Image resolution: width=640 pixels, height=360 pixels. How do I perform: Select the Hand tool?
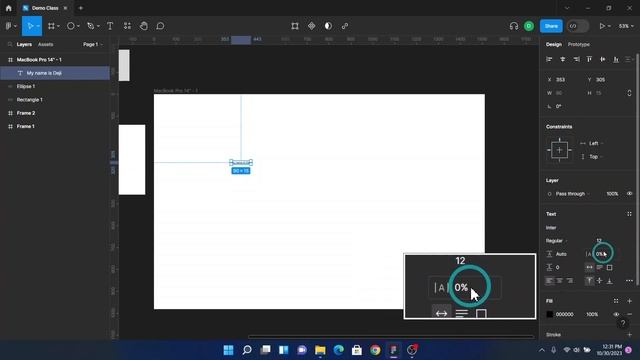(x=144, y=26)
